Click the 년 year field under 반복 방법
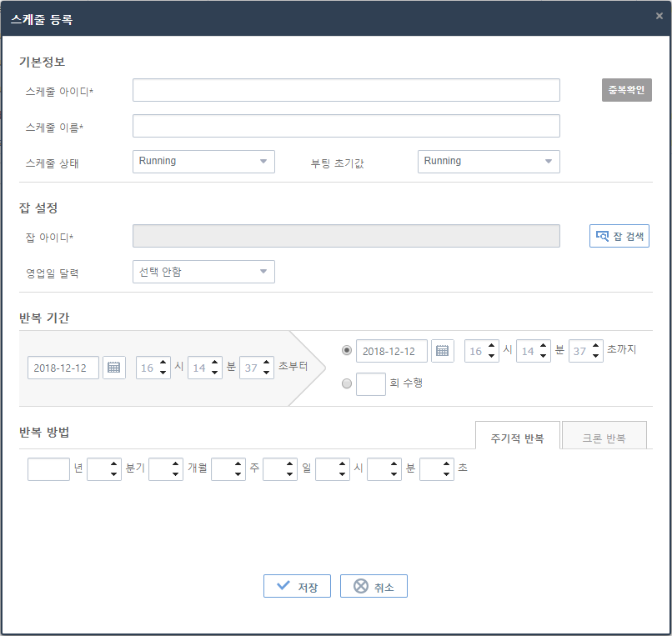The height and width of the screenshot is (636, 672). (48, 468)
